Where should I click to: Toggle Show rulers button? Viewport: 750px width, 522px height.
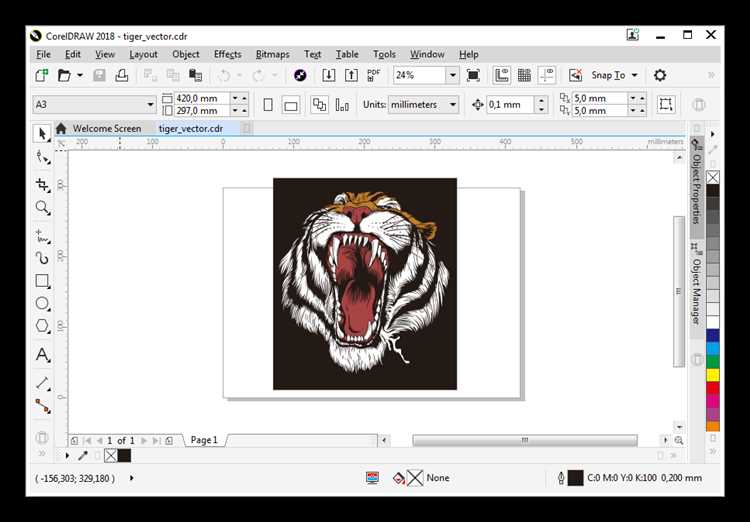tap(502, 75)
